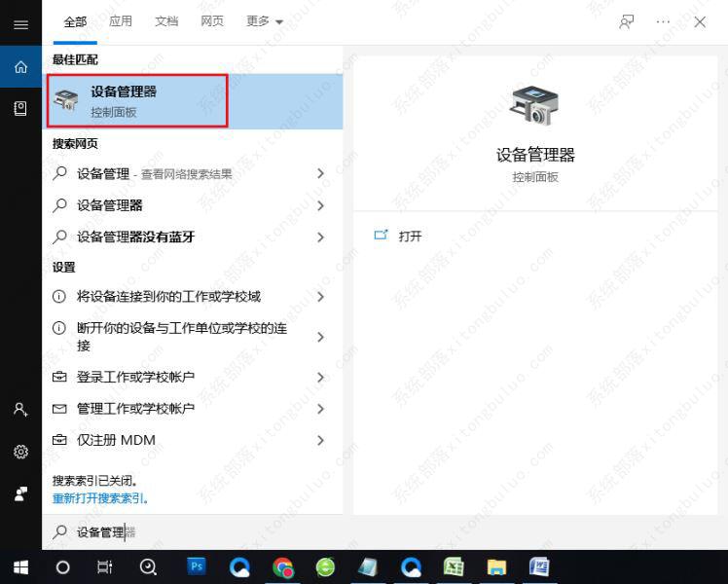This screenshot has height=584, width=728.
Task: Expand arrow for 设备管理器没有蓝牙 suggestion
Action: pyautogui.click(x=320, y=237)
